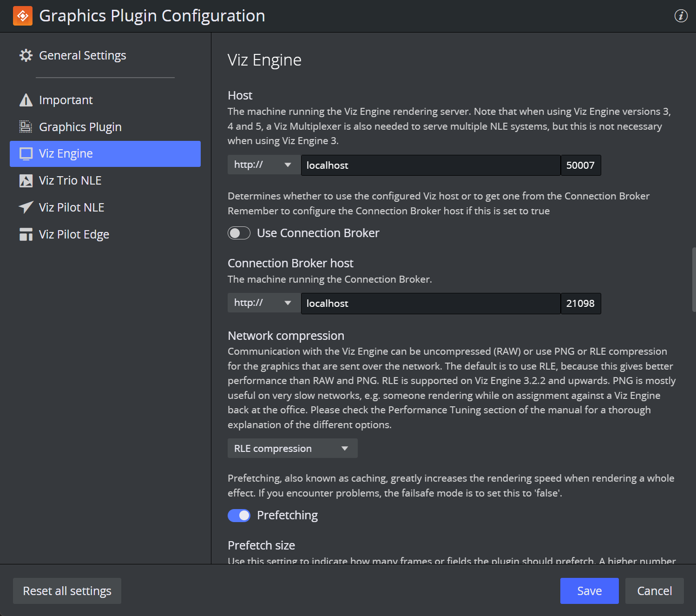This screenshot has width=696, height=616.
Task: Click the Connection Broker host heading
Action: point(290,263)
